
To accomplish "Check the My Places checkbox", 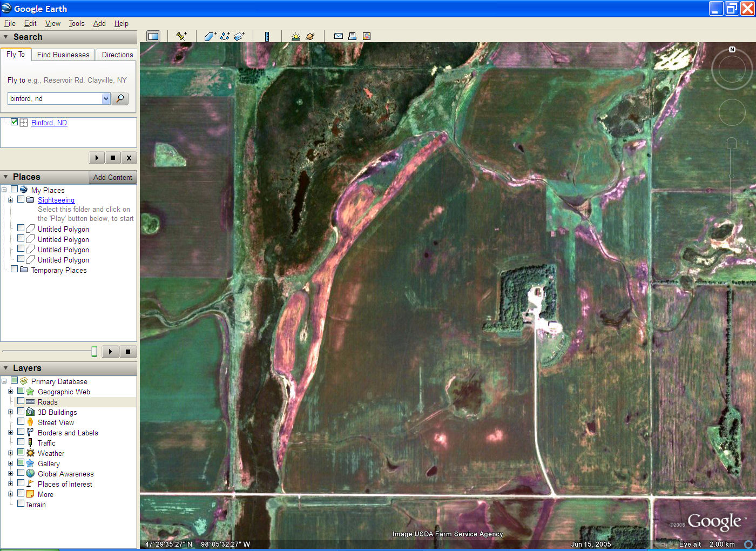I will 14,189.
